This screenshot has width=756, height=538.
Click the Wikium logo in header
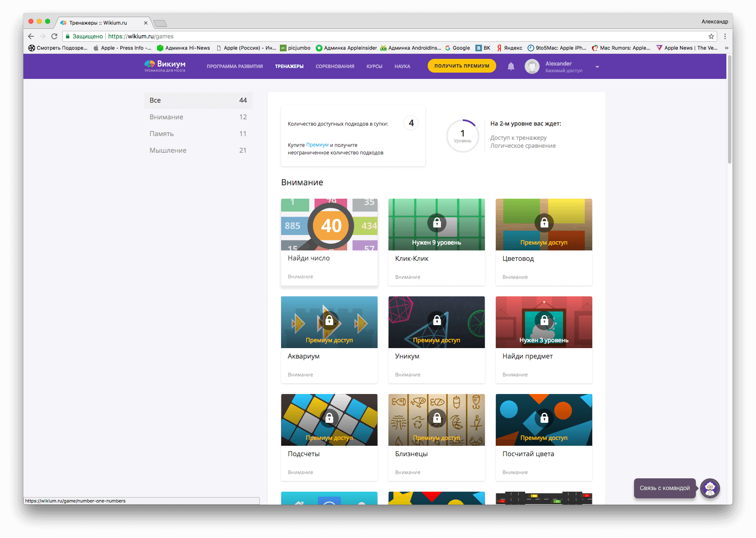165,66
